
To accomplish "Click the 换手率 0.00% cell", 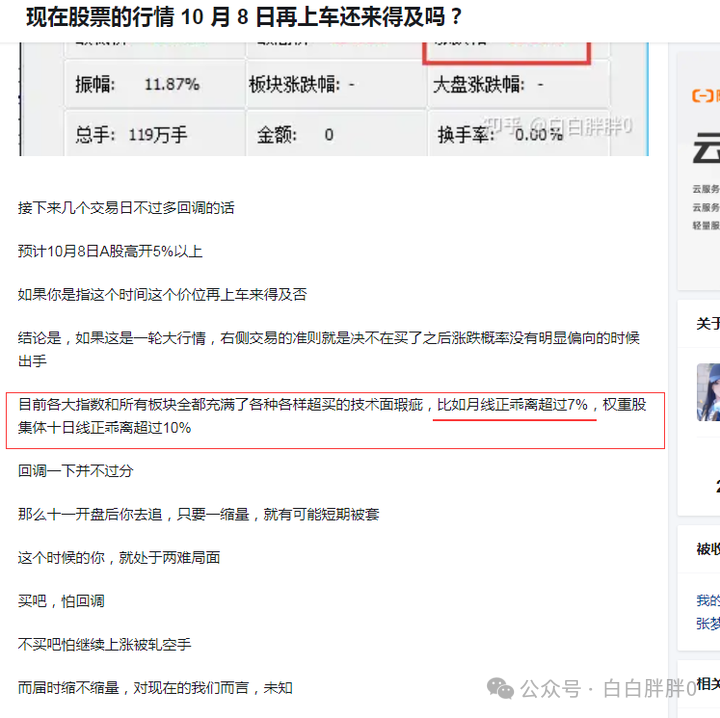I will click(x=518, y=134).
